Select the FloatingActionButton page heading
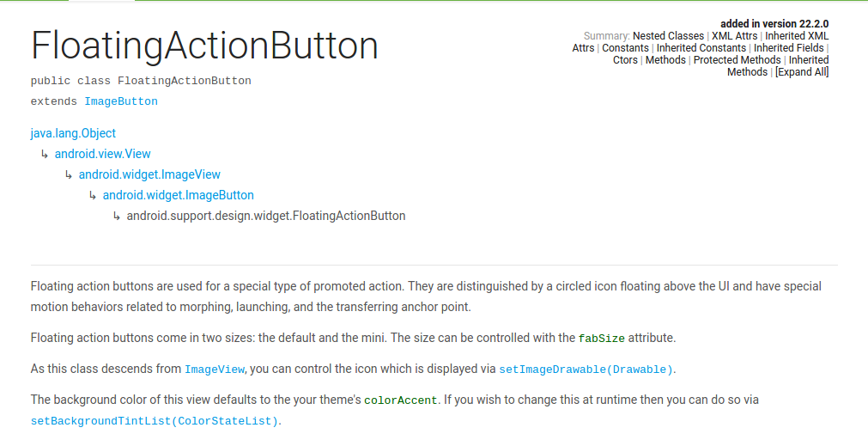 click(204, 46)
